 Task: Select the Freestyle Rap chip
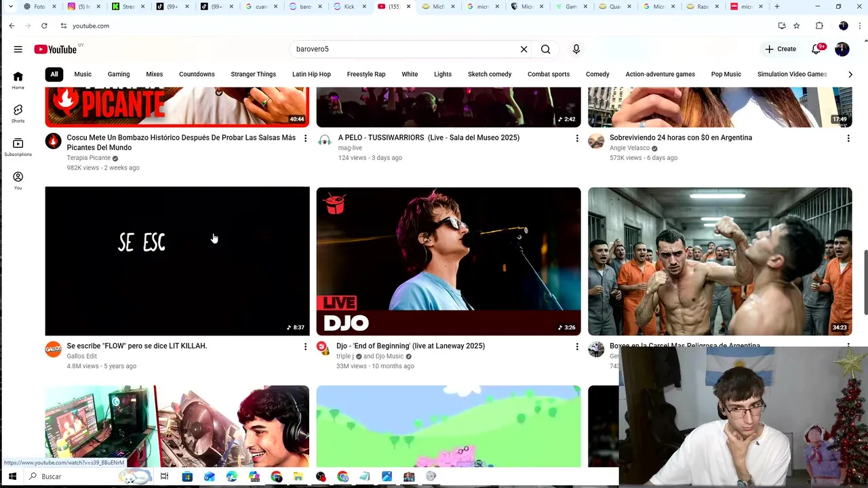click(366, 74)
